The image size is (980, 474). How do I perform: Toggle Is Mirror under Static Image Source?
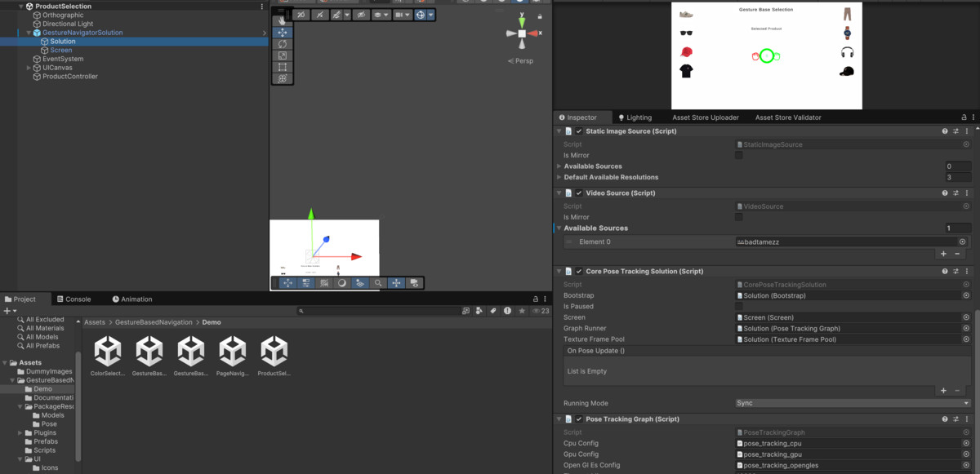(739, 155)
